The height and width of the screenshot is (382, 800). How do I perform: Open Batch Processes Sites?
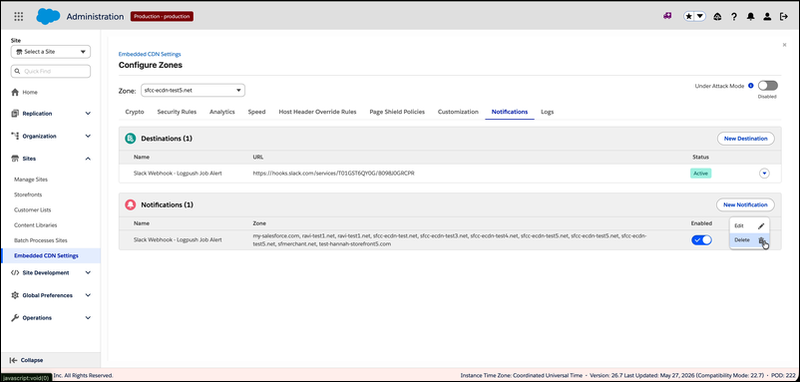[41, 240]
